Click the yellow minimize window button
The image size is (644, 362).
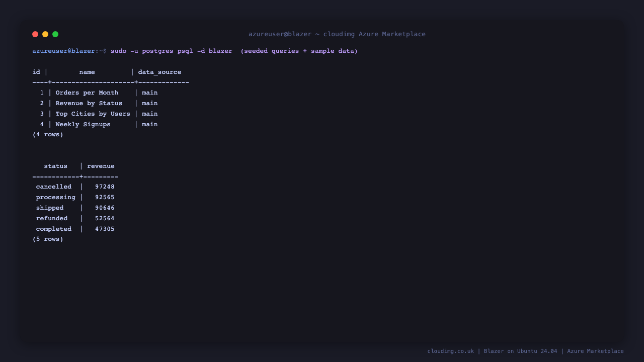pyautogui.click(x=45, y=34)
